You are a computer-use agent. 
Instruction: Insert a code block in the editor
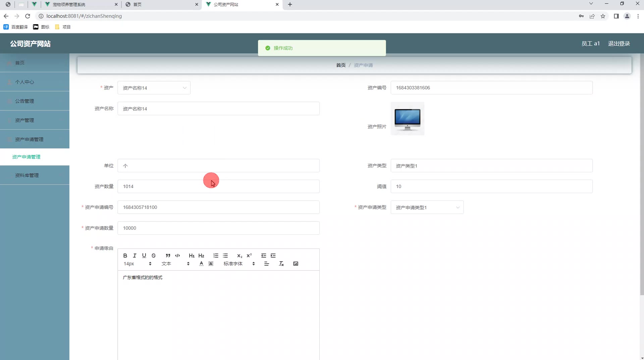pos(177,256)
